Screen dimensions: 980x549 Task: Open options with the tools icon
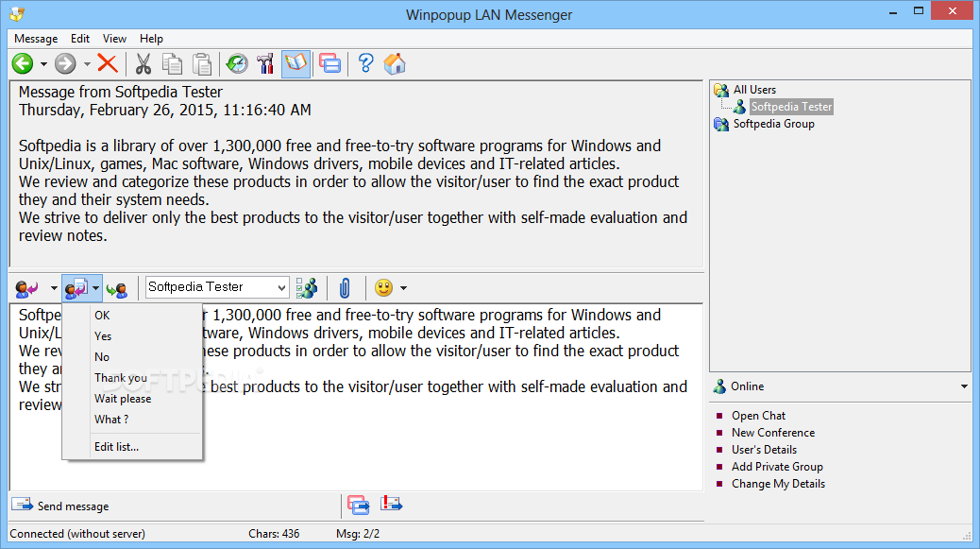[265, 63]
